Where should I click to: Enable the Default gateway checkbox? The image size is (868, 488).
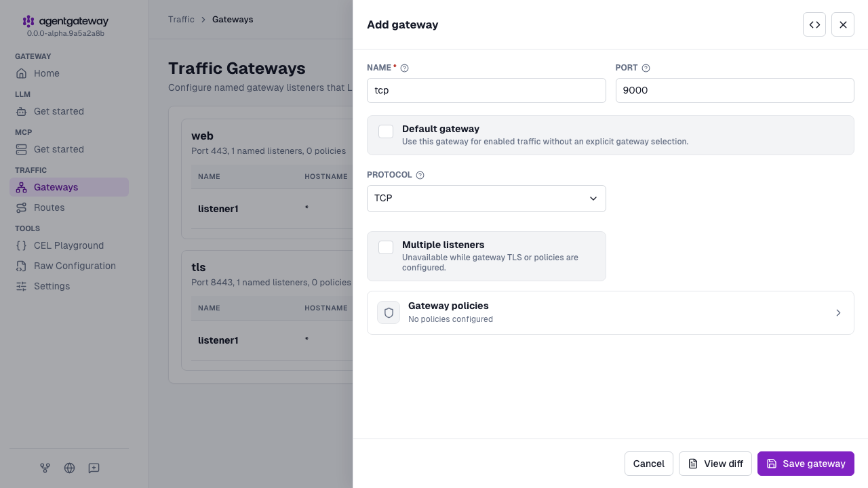click(x=386, y=131)
